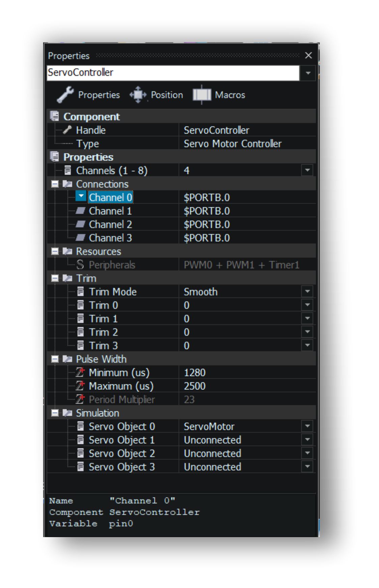The height and width of the screenshot is (588, 379).
Task: Click the Trim 0 list icon
Action: click(x=80, y=305)
